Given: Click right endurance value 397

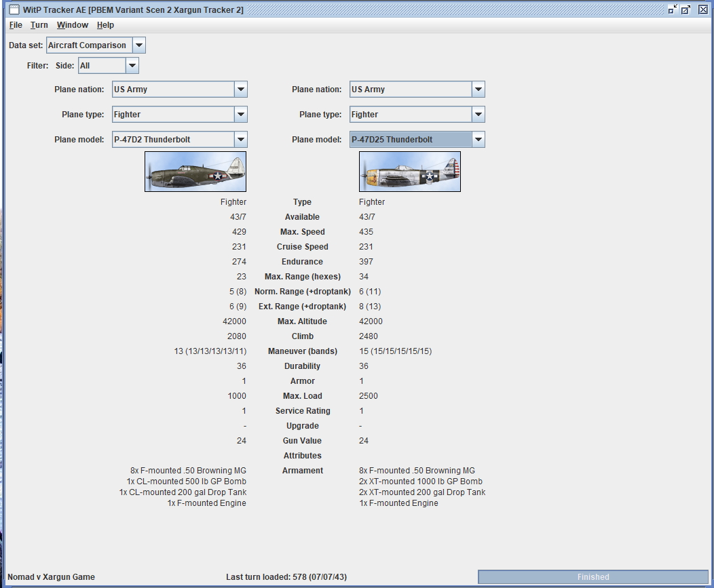Looking at the screenshot, I should 366,262.
